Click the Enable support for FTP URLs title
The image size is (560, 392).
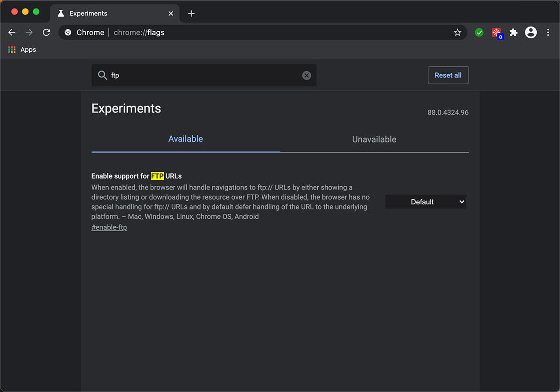[136, 176]
